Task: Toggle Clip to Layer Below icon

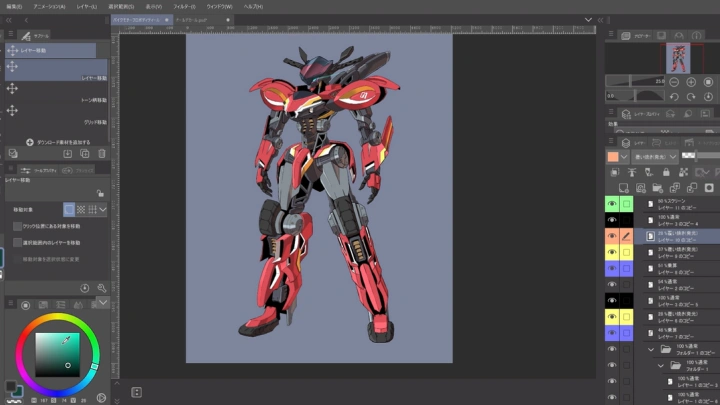Action: pyautogui.click(x=614, y=172)
